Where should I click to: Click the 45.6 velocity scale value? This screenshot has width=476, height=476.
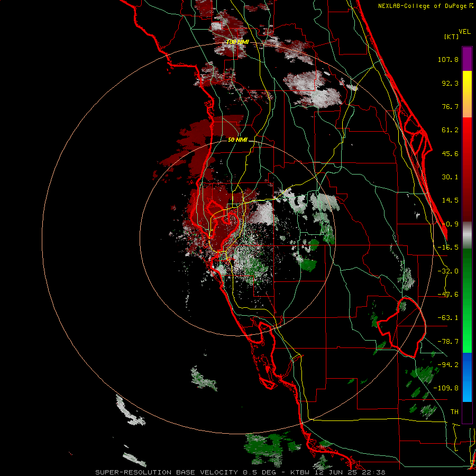click(450, 153)
